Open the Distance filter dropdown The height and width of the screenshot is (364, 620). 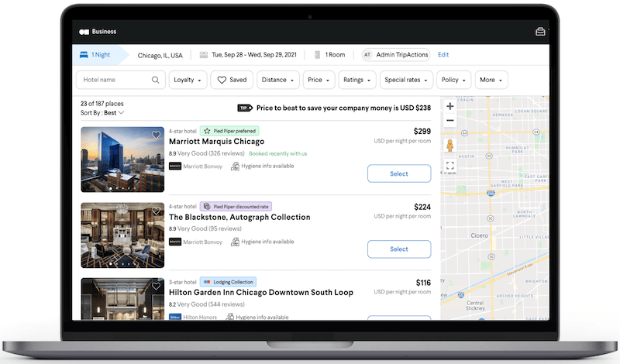click(277, 80)
